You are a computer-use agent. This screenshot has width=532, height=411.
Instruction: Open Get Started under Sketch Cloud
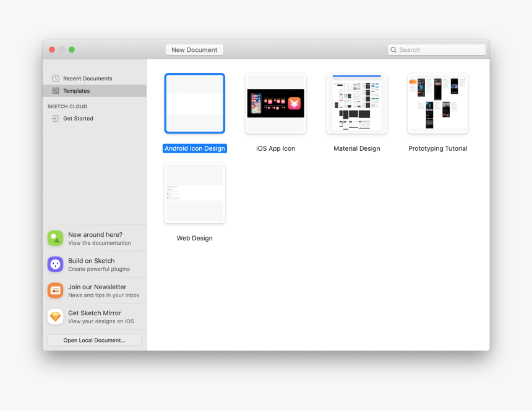[x=95, y=118]
